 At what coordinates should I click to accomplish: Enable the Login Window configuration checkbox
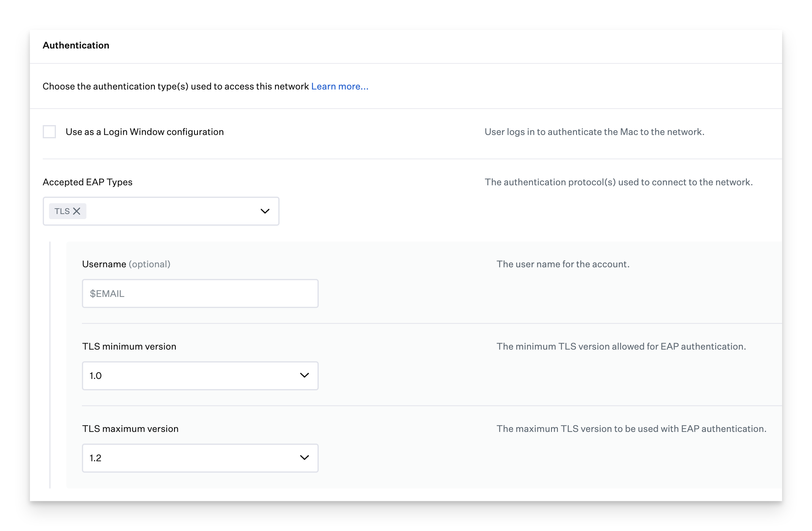point(49,132)
